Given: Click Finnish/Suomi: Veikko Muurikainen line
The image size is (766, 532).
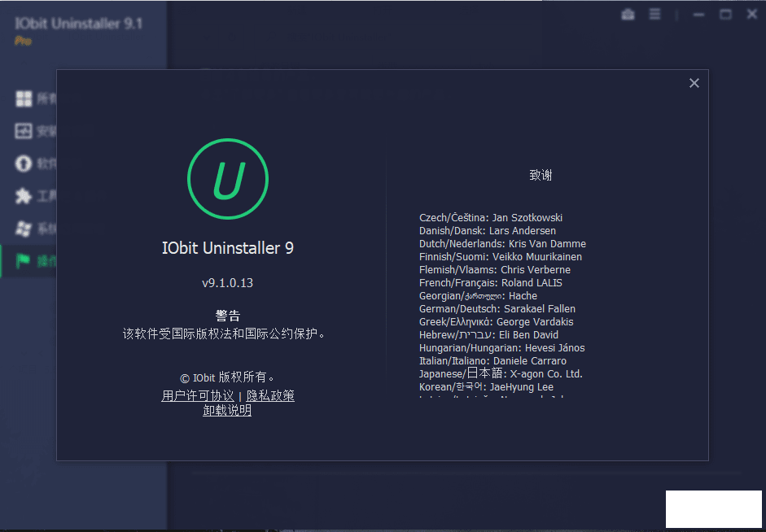Looking at the screenshot, I should click(501, 257).
